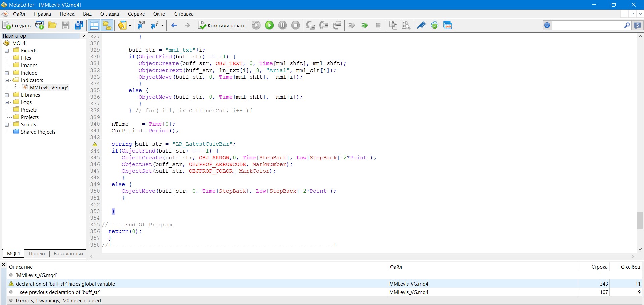Screen dimensions: 644x305
Task: Switch to the MQL4 navigator tab
Action: [14, 254]
